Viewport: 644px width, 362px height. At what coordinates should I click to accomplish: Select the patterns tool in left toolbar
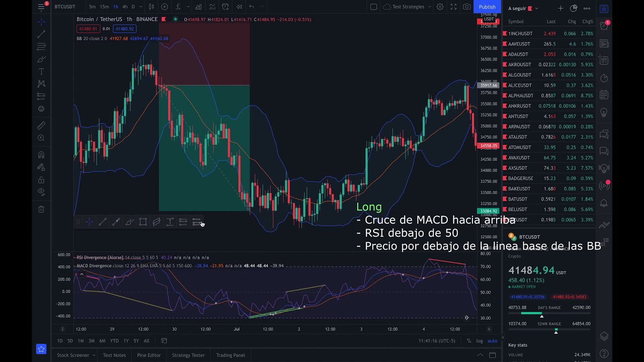[x=41, y=84]
